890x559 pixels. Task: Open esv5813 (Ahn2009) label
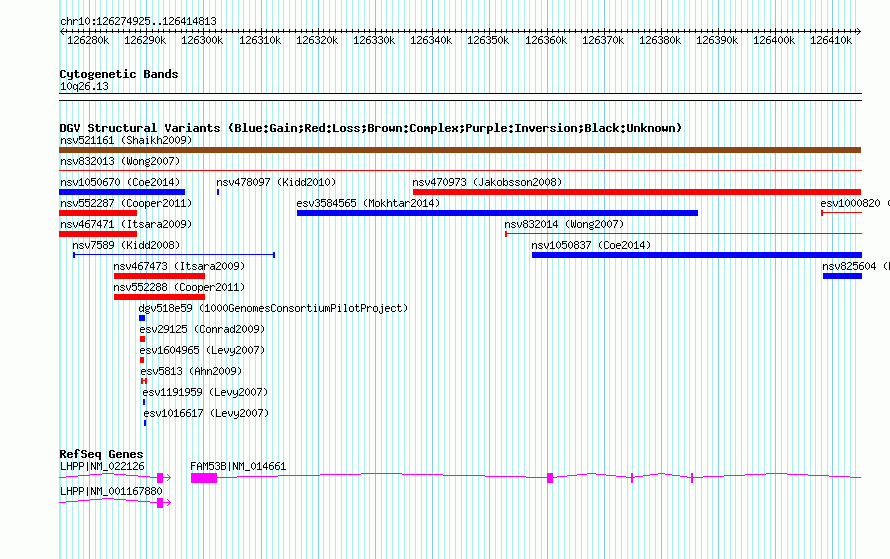(191, 371)
